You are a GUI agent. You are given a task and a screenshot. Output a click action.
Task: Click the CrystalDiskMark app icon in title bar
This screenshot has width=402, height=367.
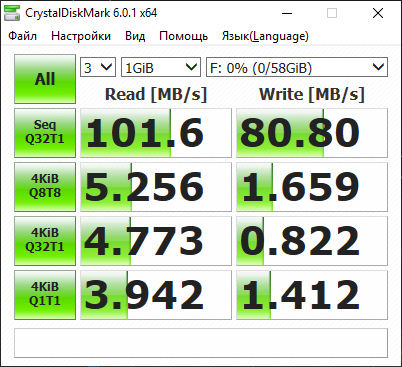tap(11, 13)
